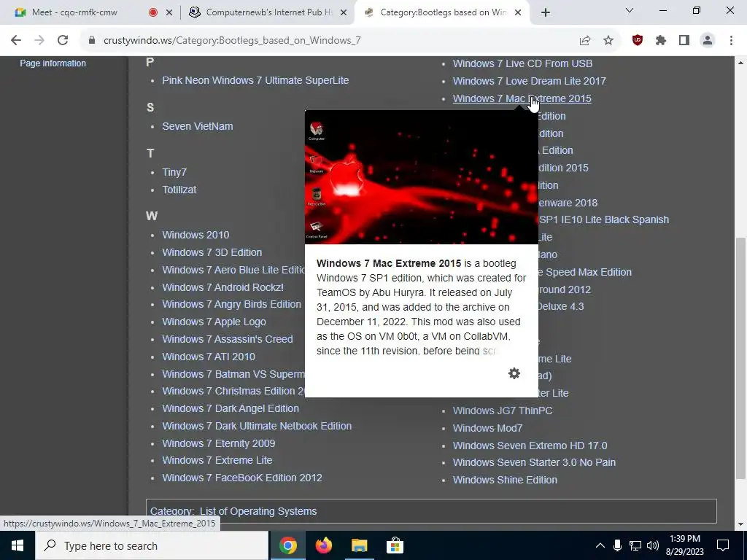Open Windows JG7 ThinPC

503,411
